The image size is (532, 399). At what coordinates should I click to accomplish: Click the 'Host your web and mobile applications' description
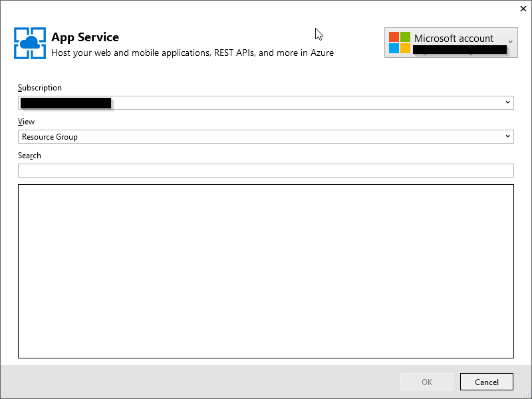(x=192, y=53)
